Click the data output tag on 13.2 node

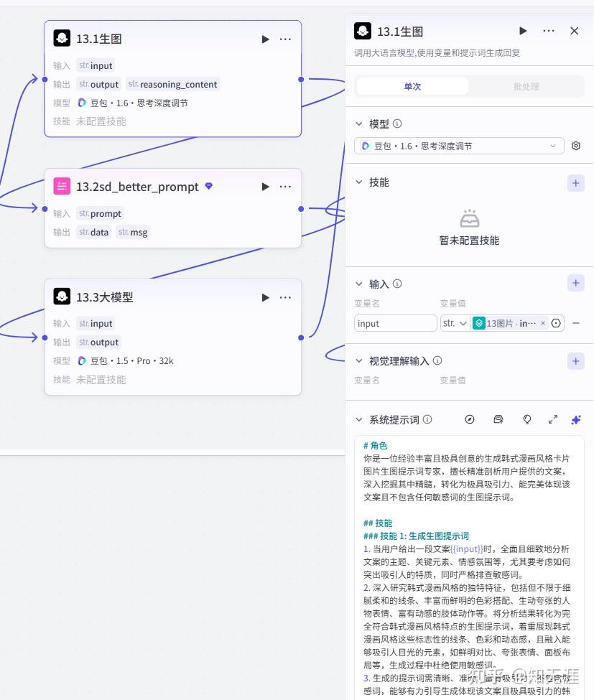(x=94, y=232)
